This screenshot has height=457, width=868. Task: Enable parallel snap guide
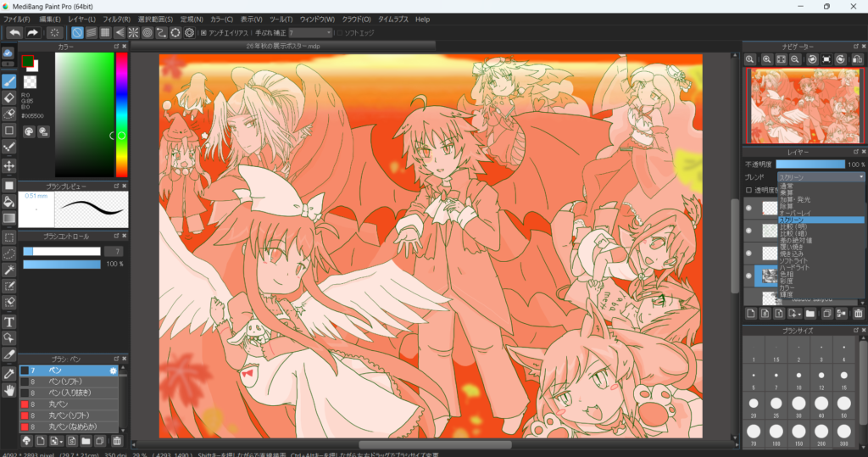tap(92, 33)
